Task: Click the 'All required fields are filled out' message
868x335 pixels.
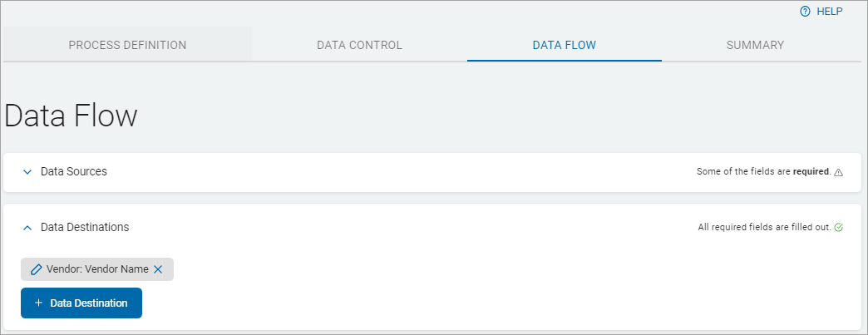Action: coord(764,227)
